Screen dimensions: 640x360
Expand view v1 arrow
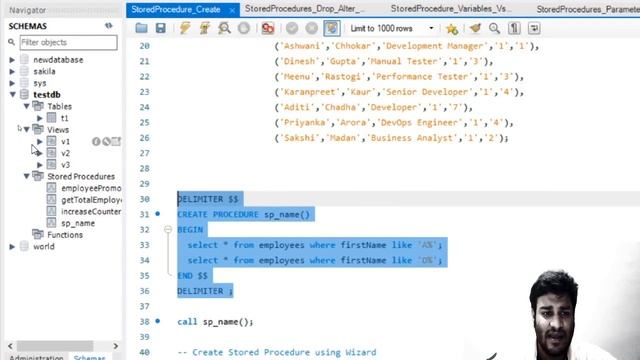[40, 142]
